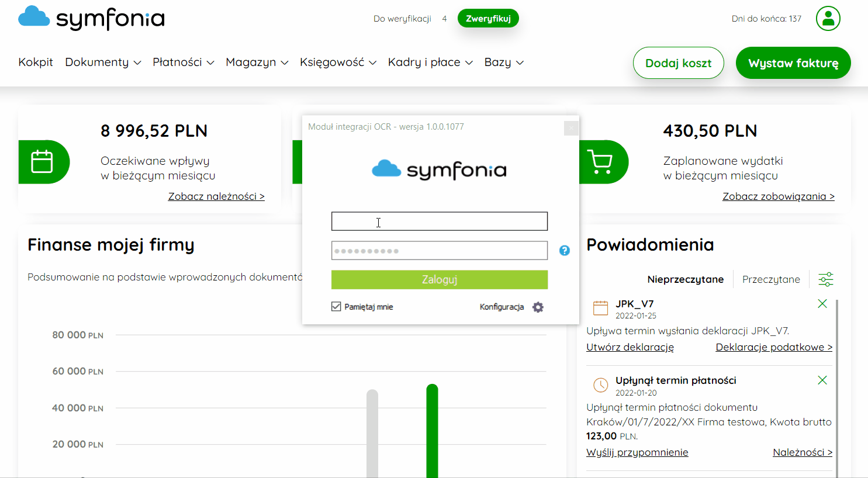Click the JPK_V7 calendar notification icon
This screenshot has width=868, height=478.
(601, 308)
